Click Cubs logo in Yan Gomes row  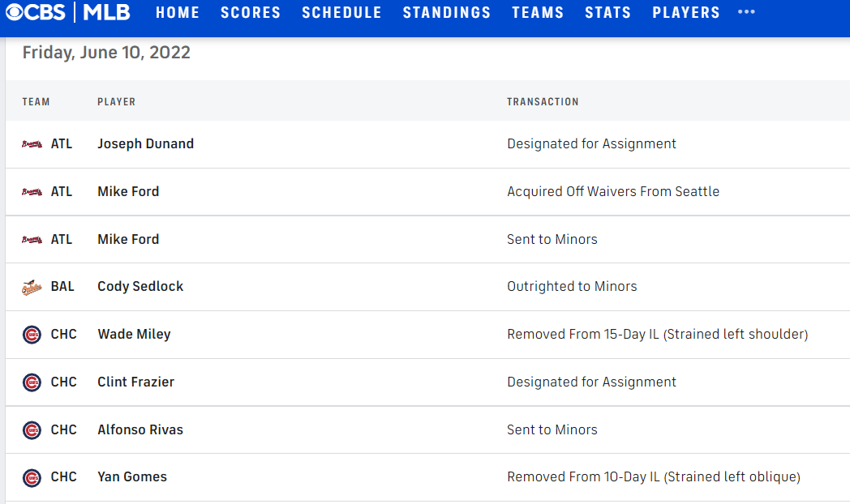(x=32, y=477)
